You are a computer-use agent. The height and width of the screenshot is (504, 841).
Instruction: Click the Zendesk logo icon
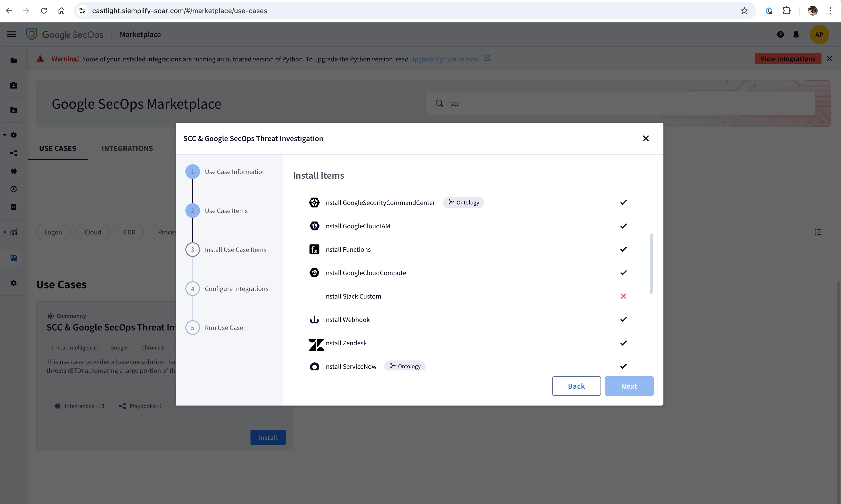tap(316, 344)
